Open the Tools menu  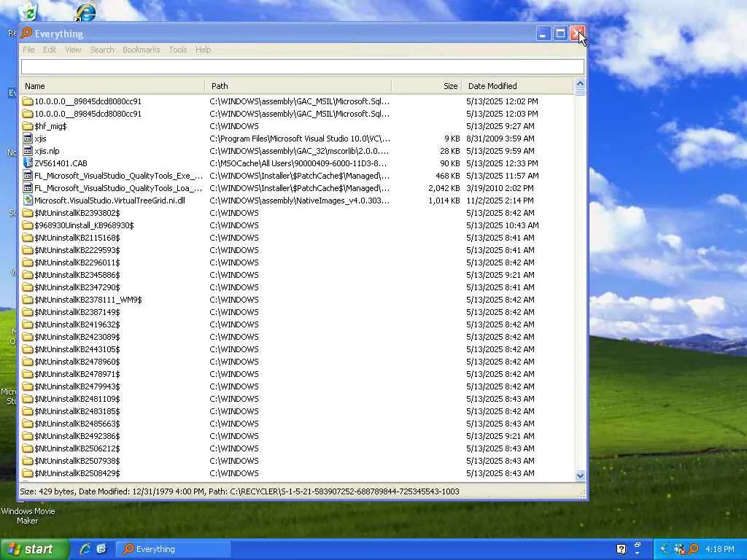(178, 50)
